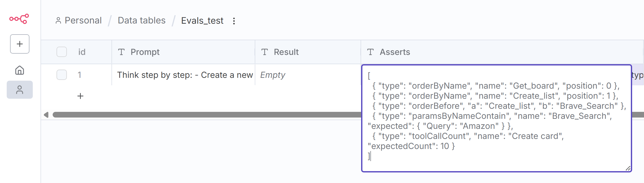This screenshot has width=644, height=183.
Task: Click the horizontal scrollbar track
Action: (206, 115)
